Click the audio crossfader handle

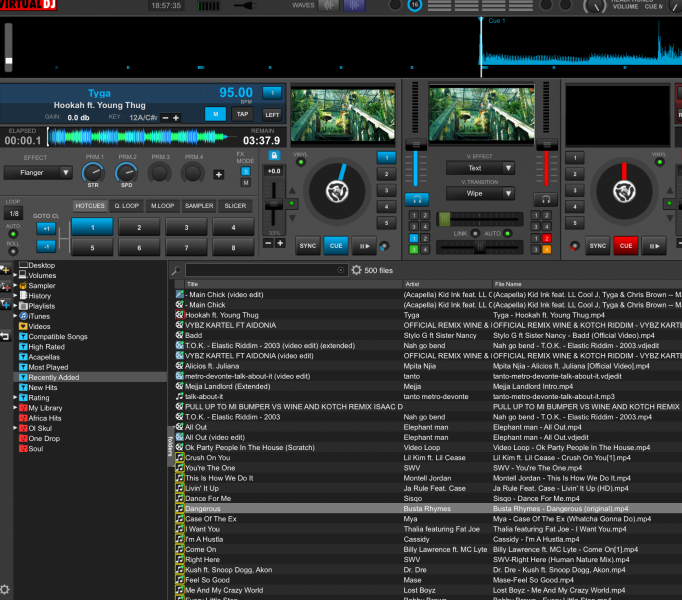tap(480, 248)
